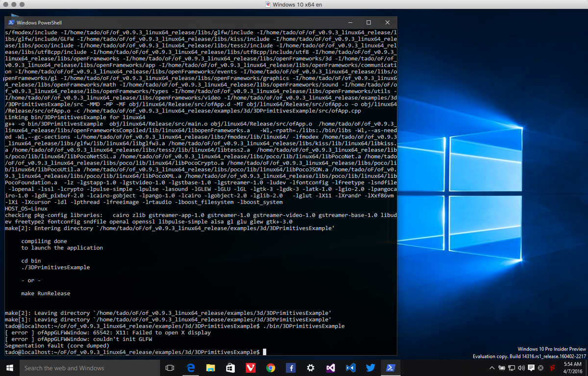Click the 'Windows PowerShell' window title text
This screenshot has width=588, height=376.
tap(39, 23)
